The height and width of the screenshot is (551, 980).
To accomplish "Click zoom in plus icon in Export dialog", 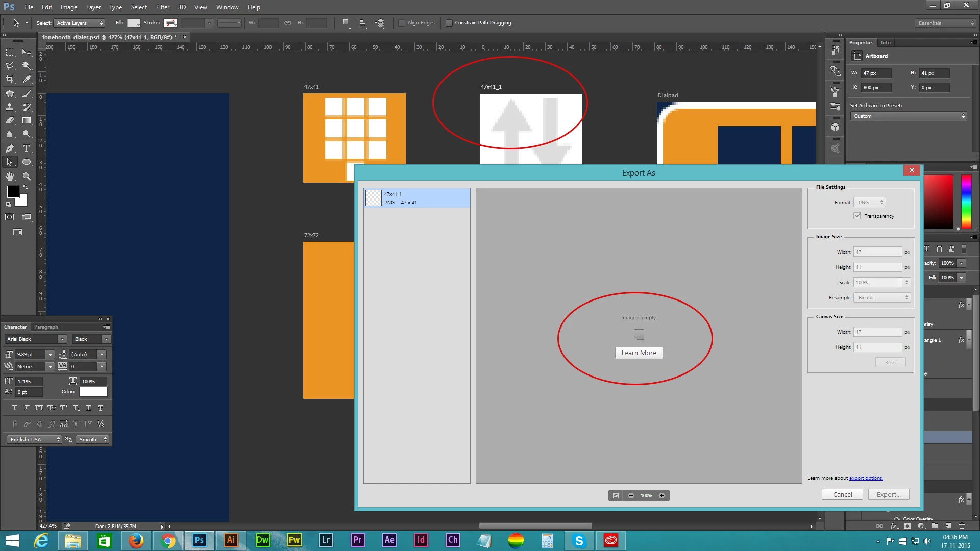I will coord(661,496).
